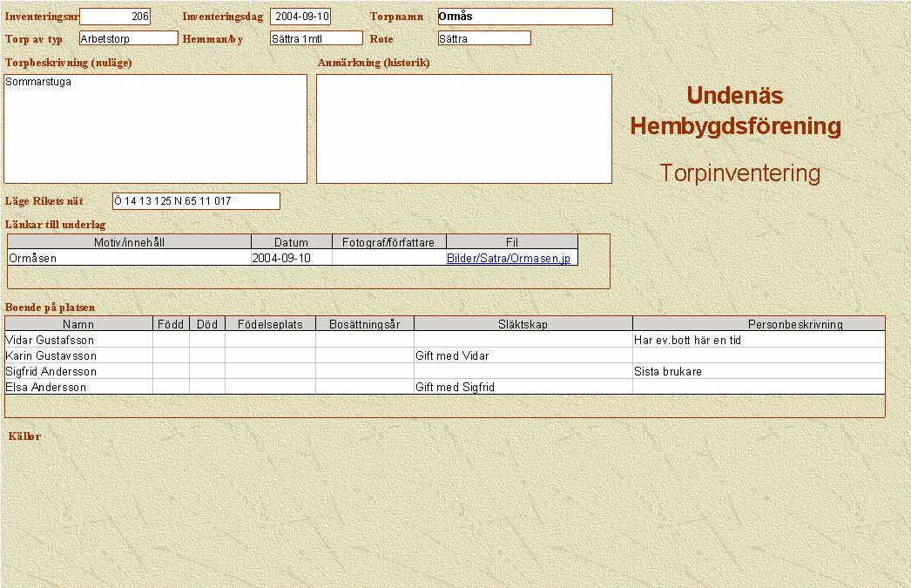Select the Ormåsen cell in links table

[130, 259]
